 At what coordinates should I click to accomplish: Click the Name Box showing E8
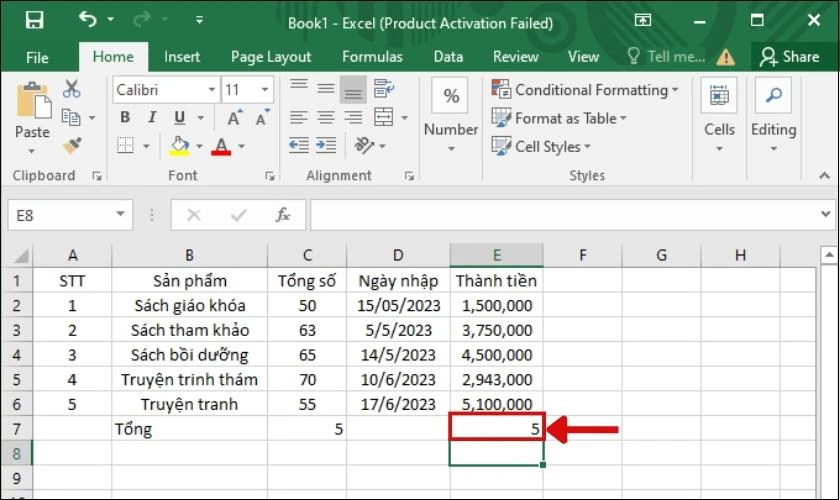coord(70,215)
